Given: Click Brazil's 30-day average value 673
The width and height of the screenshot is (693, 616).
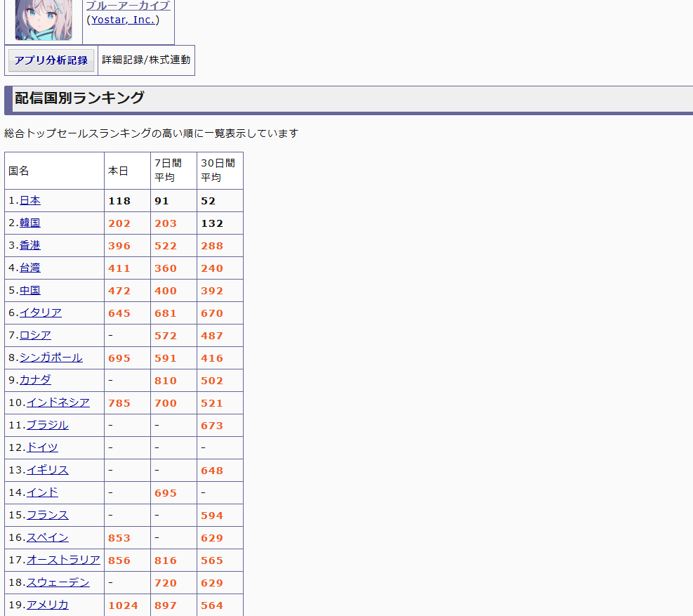Looking at the screenshot, I should [x=212, y=426].
